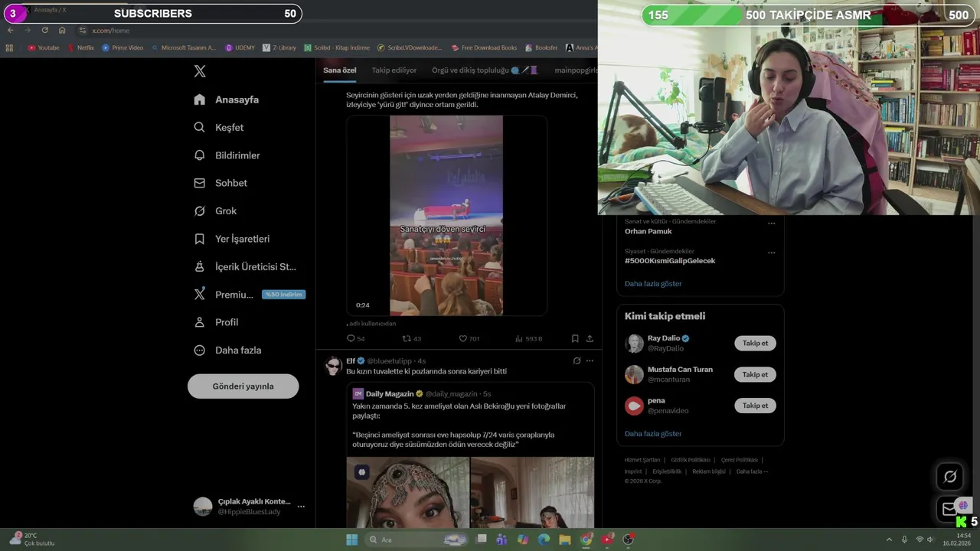Open @bluetulipp username link
The height and width of the screenshot is (551, 980).
(390, 361)
